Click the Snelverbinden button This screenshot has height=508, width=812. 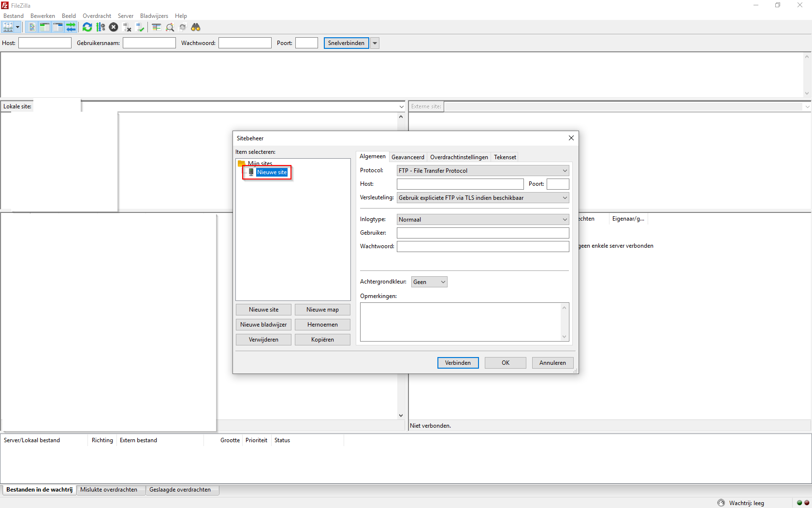coord(346,43)
